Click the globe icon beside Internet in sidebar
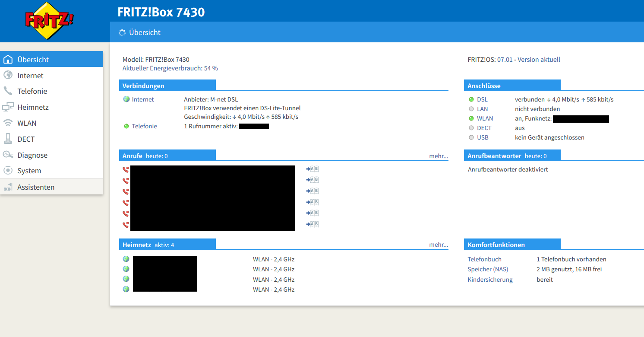This screenshot has width=644, height=337. pyautogui.click(x=8, y=75)
